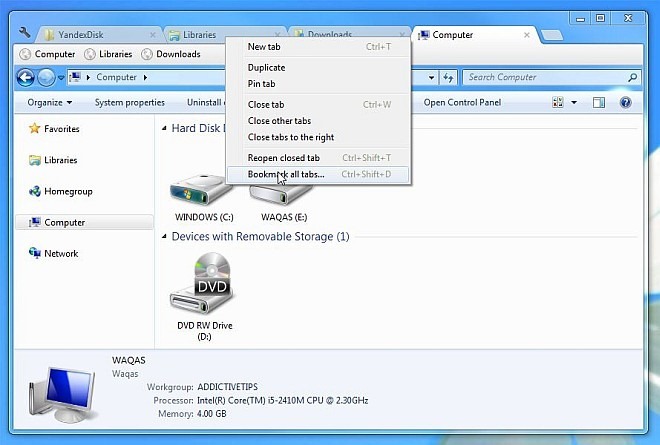
Task: Open the recent locations dropdown arrow
Action: click(x=61, y=78)
